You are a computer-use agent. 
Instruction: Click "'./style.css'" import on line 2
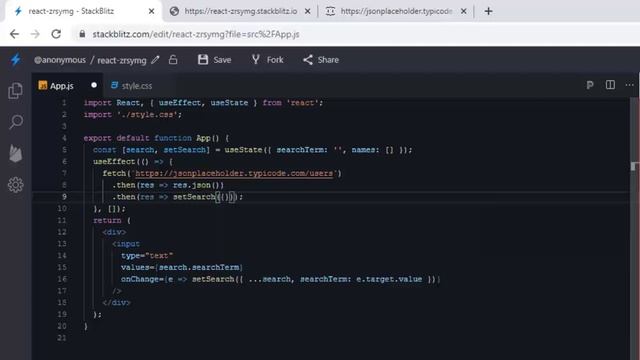(x=147, y=115)
